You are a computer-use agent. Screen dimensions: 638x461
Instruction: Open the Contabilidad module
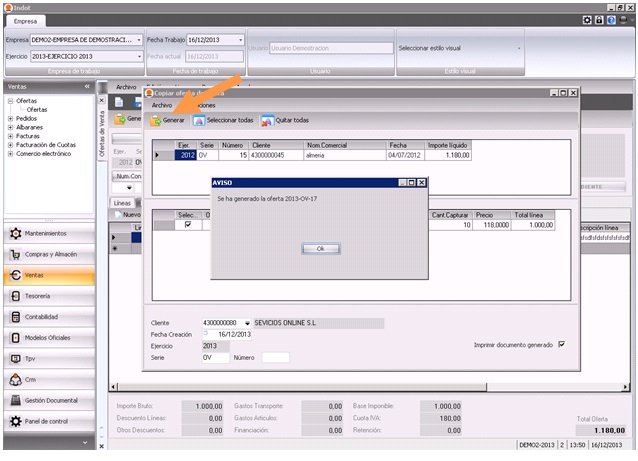pos(50,317)
